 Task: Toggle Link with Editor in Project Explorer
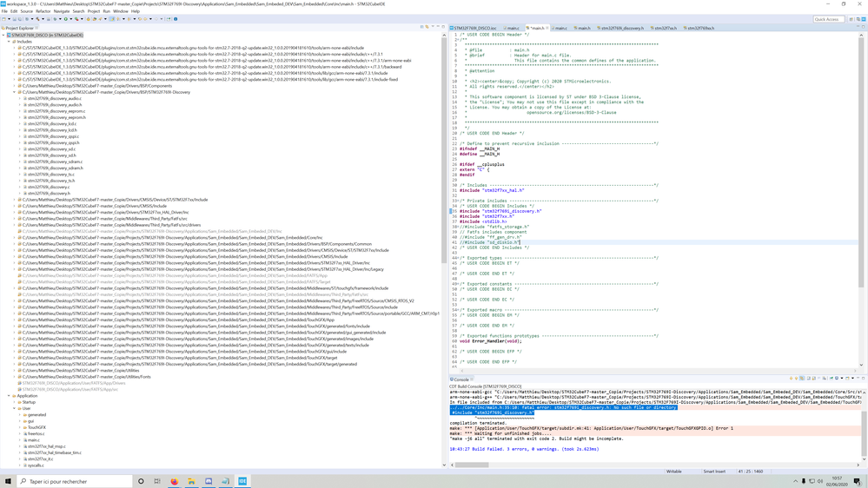point(427,28)
